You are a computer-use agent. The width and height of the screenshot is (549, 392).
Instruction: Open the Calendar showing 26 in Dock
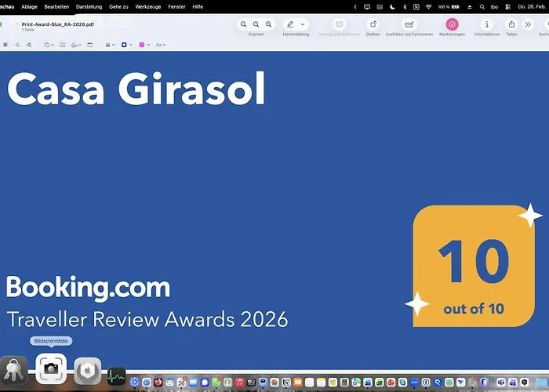coord(181,382)
